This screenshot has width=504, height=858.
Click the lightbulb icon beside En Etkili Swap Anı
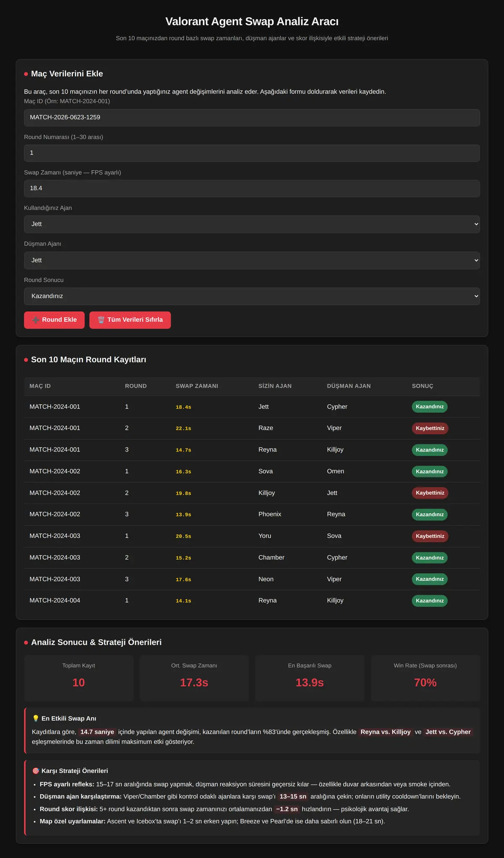click(x=36, y=719)
